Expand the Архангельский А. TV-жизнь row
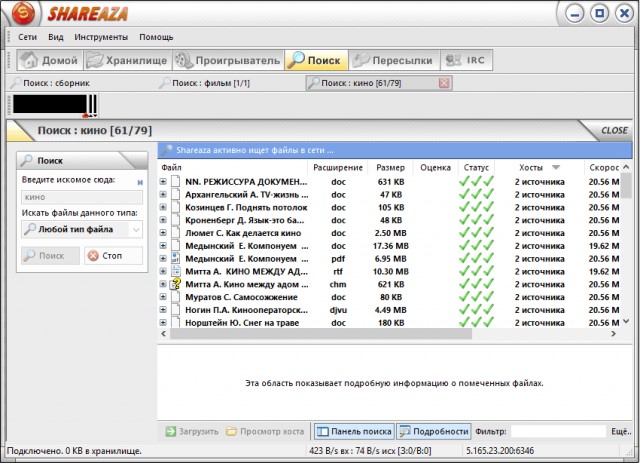 click(163, 194)
